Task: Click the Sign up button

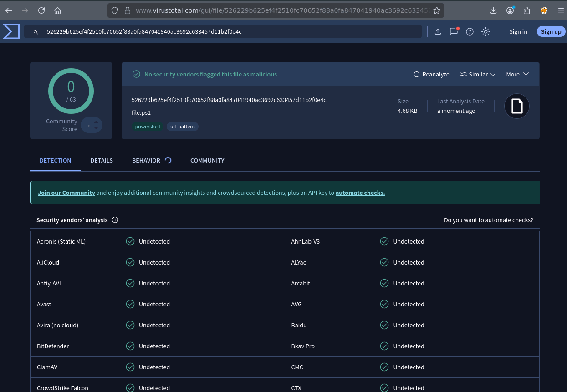Action: (x=551, y=31)
